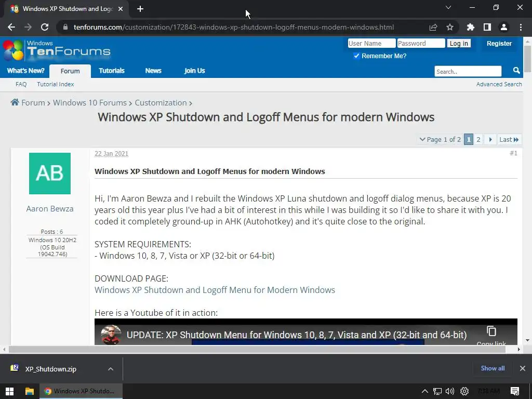Click Aaron Bewza's AB avatar
The height and width of the screenshot is (399, 532).
(50, 174)
